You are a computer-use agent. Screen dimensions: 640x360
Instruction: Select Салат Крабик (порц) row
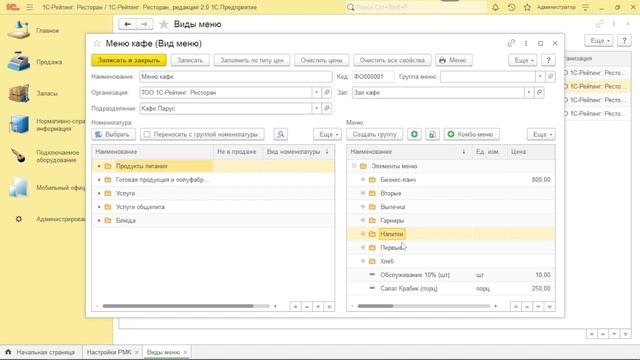(451, 289)
